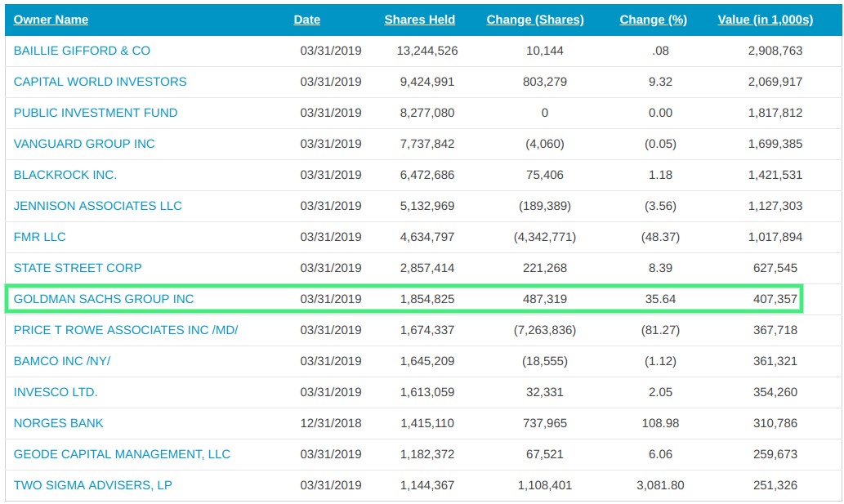Select shares held value 1,613,059
844x504 pixels.
427,392
